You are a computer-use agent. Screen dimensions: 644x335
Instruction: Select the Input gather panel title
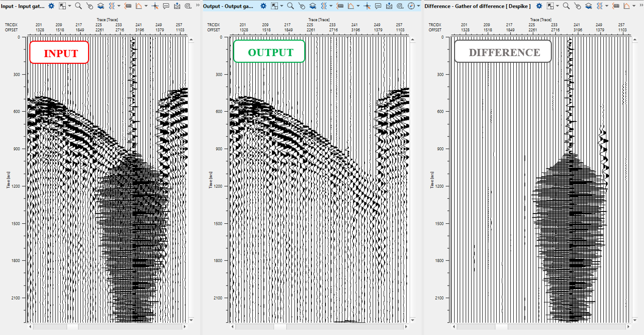(x=23, y=6)
